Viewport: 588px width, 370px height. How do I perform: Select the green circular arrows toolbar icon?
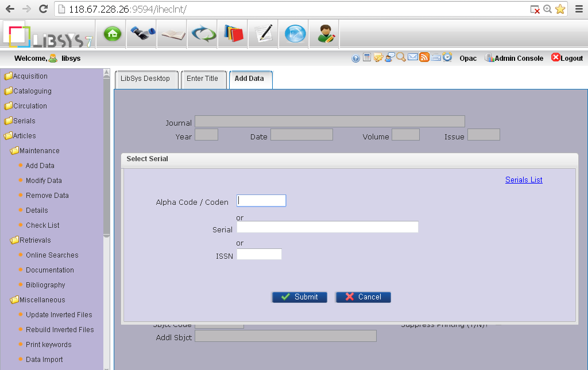[202, 33]
